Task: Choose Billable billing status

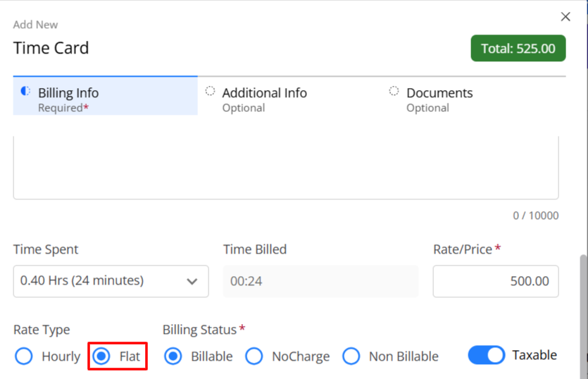Action: pos(173,356)
